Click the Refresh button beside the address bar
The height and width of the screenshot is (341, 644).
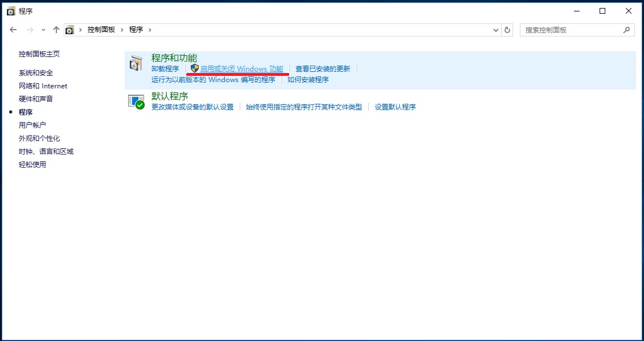point(508,30)
